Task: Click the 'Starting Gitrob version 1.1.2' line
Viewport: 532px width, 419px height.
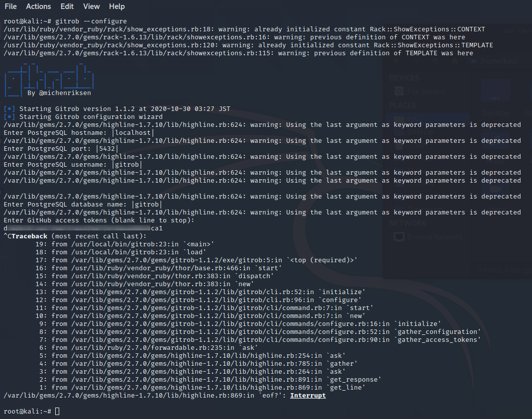Action: tap(117, 109)
